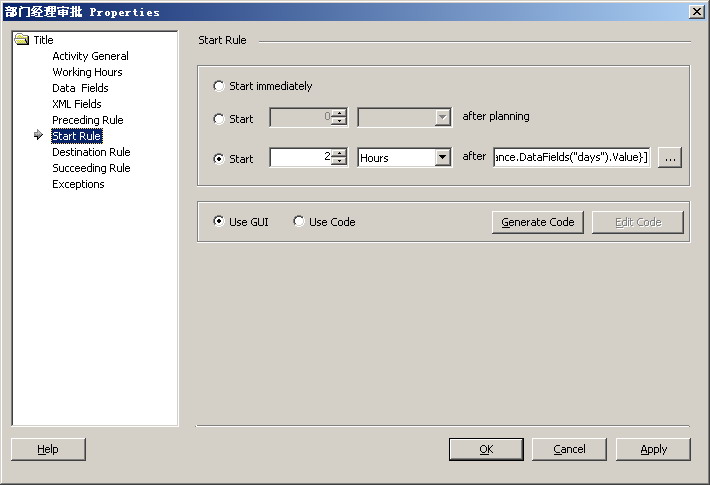Click the Edit Code button

638,222
